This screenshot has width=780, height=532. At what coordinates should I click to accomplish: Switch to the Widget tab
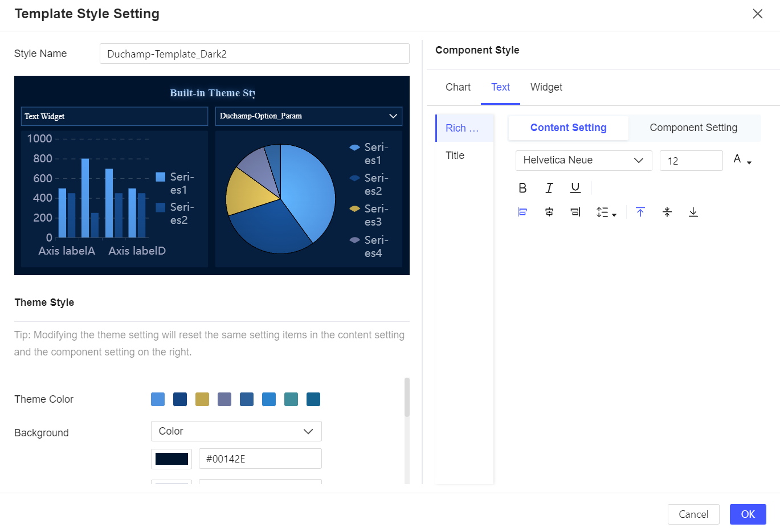[546, 87]
